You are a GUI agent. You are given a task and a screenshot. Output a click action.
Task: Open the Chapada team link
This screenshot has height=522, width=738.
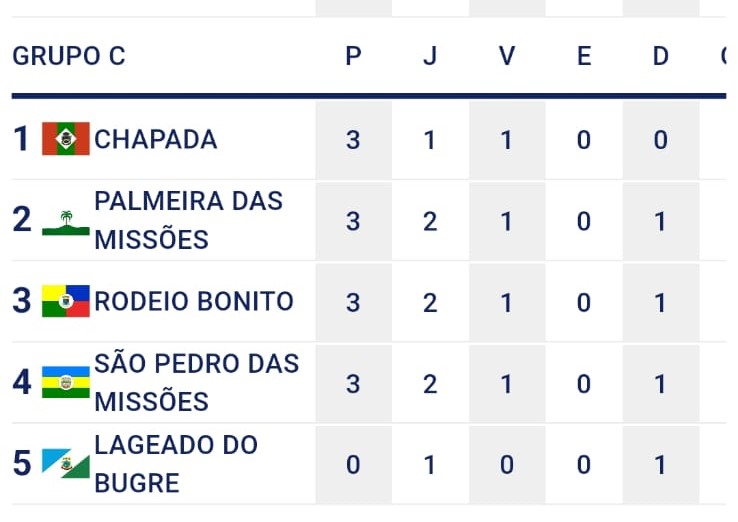pyautogui.click(x=155, y=139)
